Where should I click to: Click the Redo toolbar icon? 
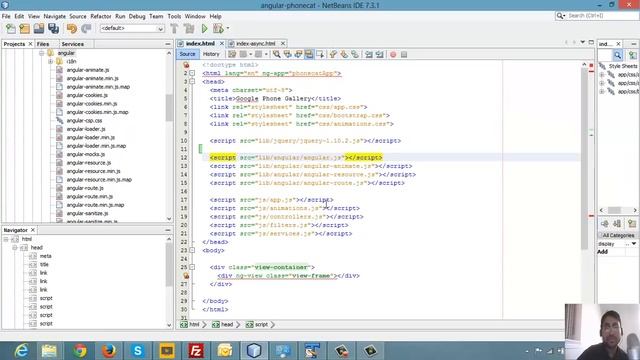(86, 29)
